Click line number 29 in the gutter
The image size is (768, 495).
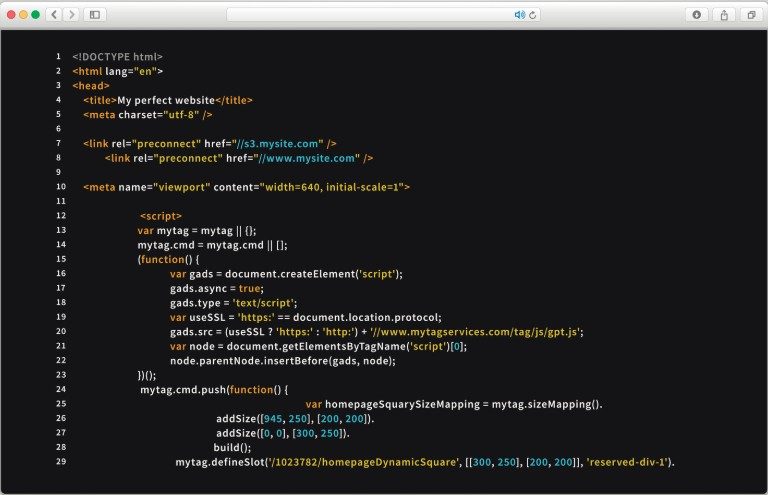tap(61, 461)
